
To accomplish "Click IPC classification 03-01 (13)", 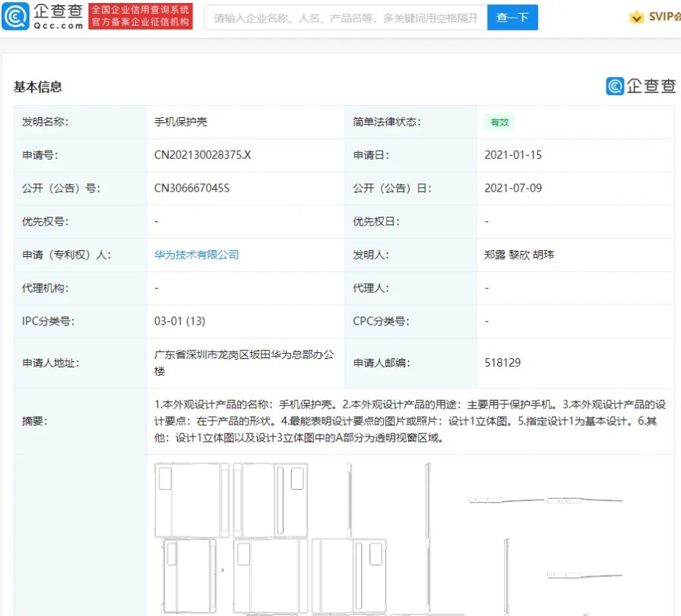I will [x=180, y=321].
